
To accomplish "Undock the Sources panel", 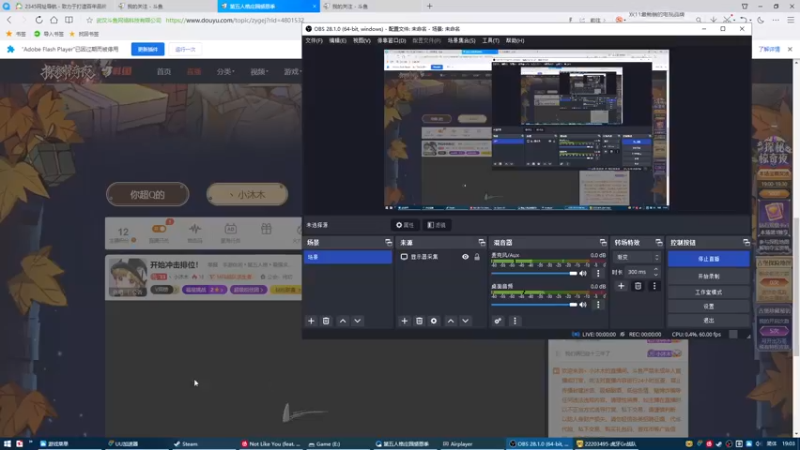I will pos(482,242).
